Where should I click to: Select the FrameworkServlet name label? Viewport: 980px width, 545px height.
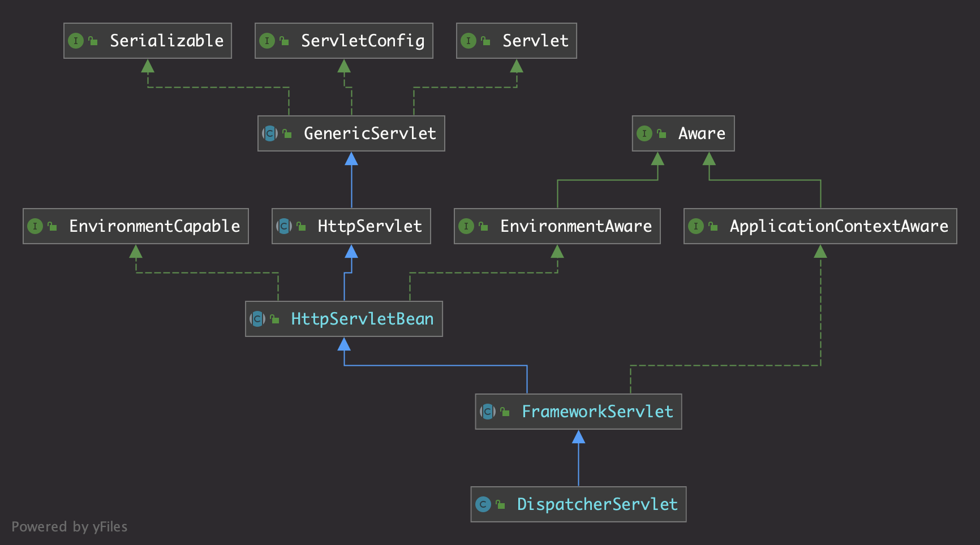[x=597, y=412]
